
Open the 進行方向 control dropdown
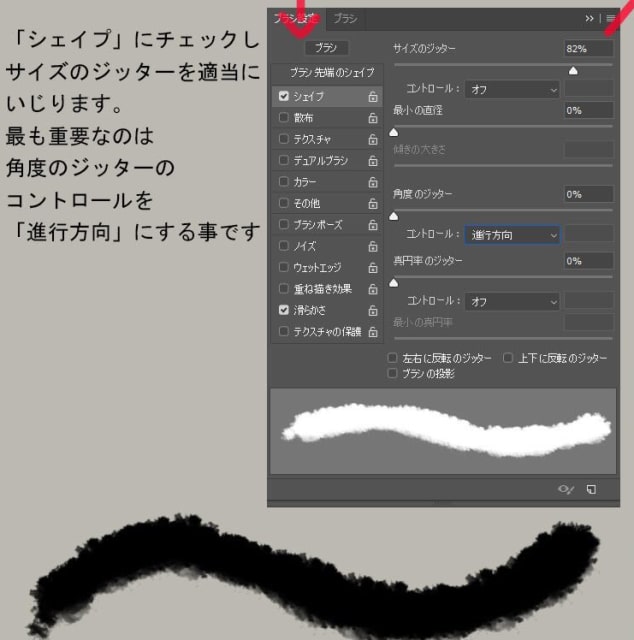[x=512, y=235]
